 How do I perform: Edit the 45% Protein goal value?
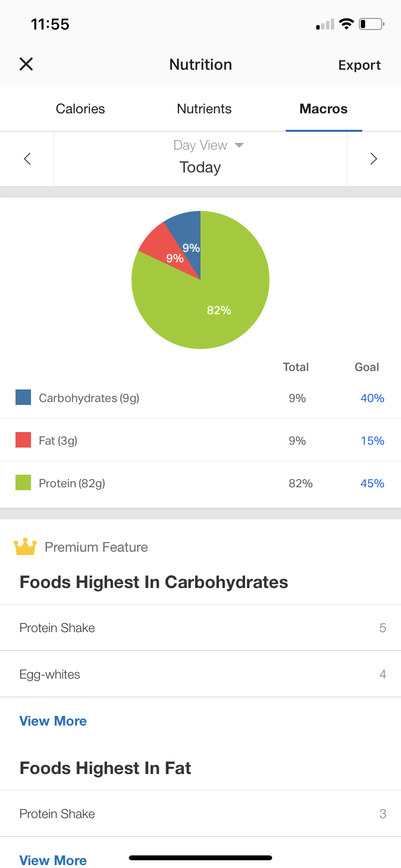tap(372, 483)
